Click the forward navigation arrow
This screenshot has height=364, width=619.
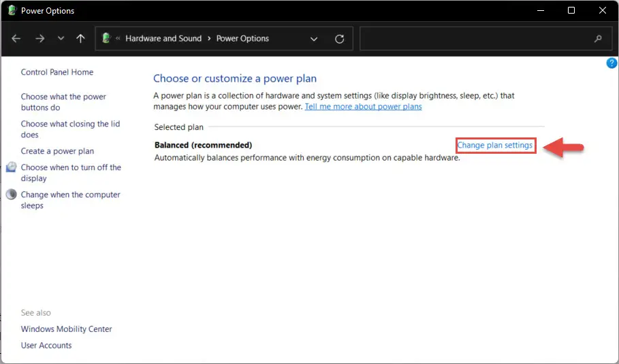(x=40, y=38)
